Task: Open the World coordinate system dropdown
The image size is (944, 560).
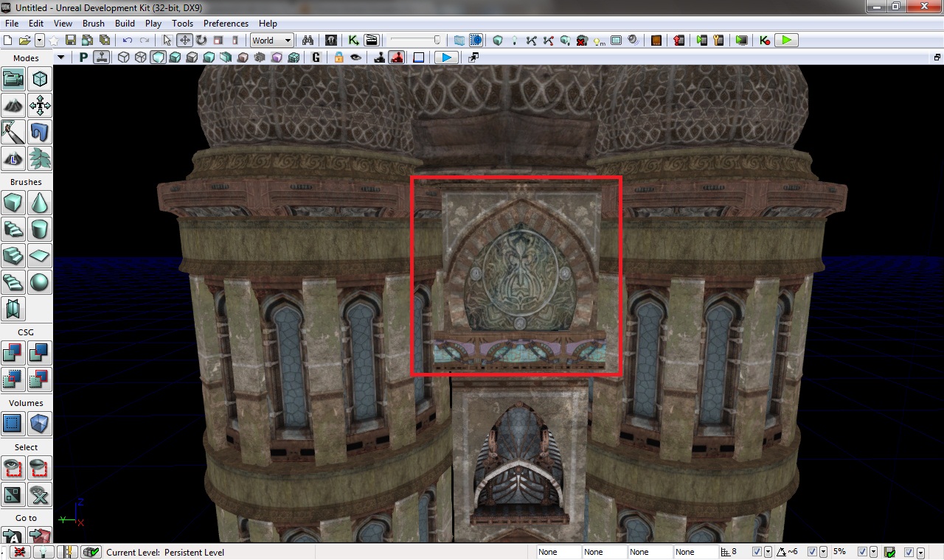Action: coord(272,41)
